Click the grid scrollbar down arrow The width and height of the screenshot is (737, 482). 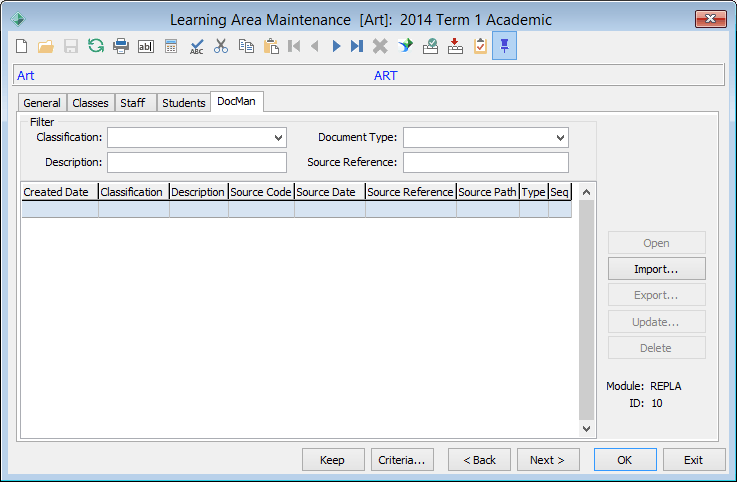(x=586, y=428)
